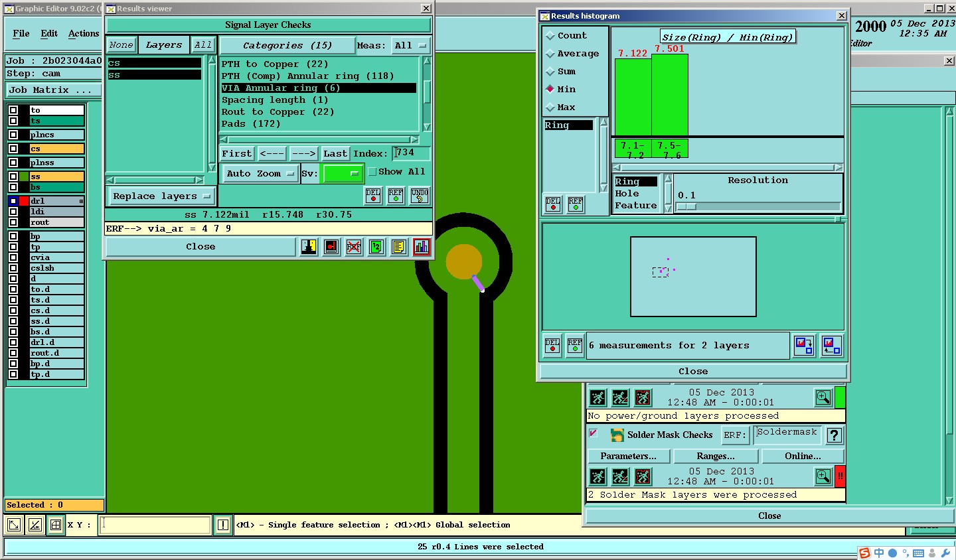This screenshot has height=560, width=956.
Task: Open Solder Mask Ranges
Action: point(716,456)
